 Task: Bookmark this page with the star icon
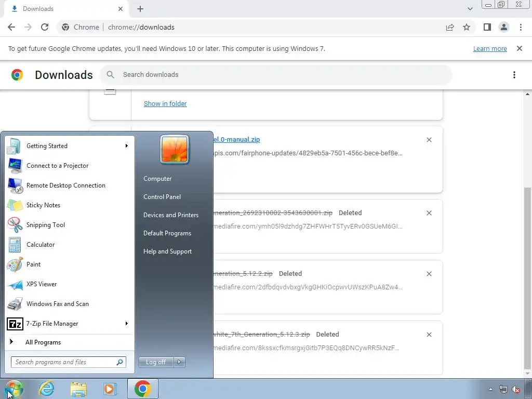(467, 27)
